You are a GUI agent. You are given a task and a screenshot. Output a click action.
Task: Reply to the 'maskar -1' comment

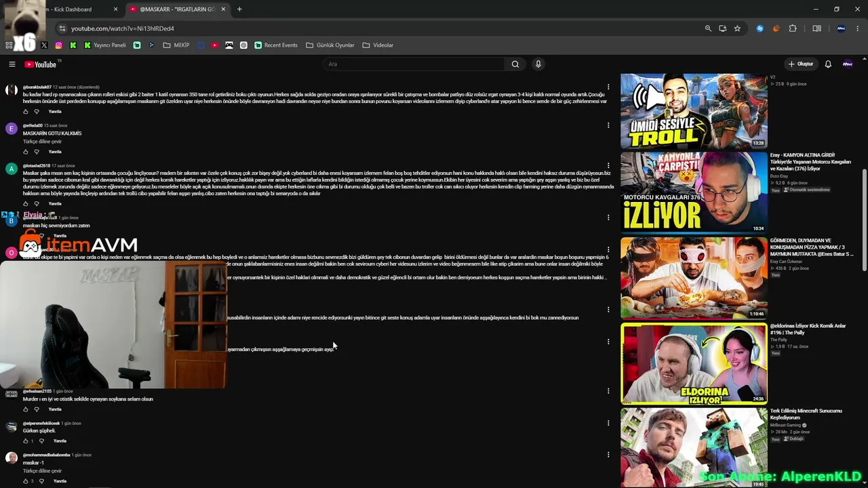pyautogui.click(x=60, y=481)
